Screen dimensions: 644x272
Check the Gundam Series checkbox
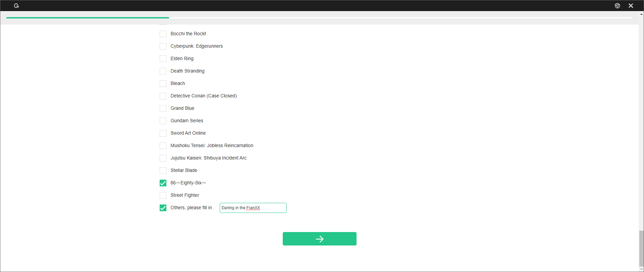(163, 121)
